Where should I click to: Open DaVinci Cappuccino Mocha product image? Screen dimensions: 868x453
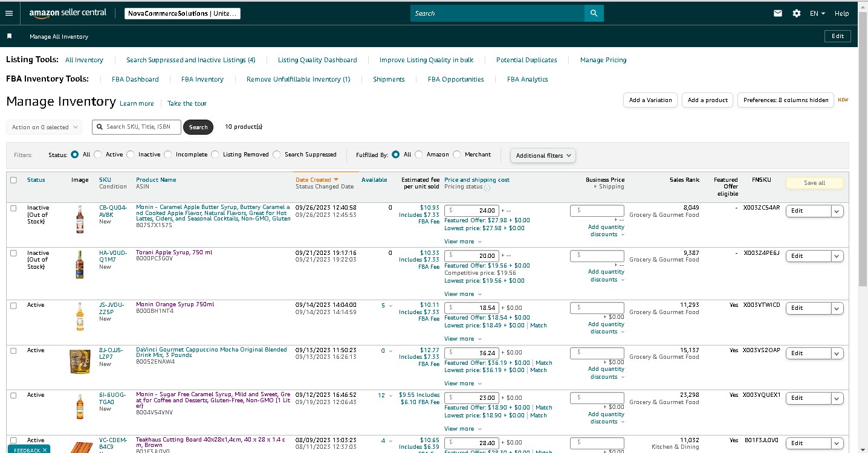pyautogui.click(x=79, y=361)
